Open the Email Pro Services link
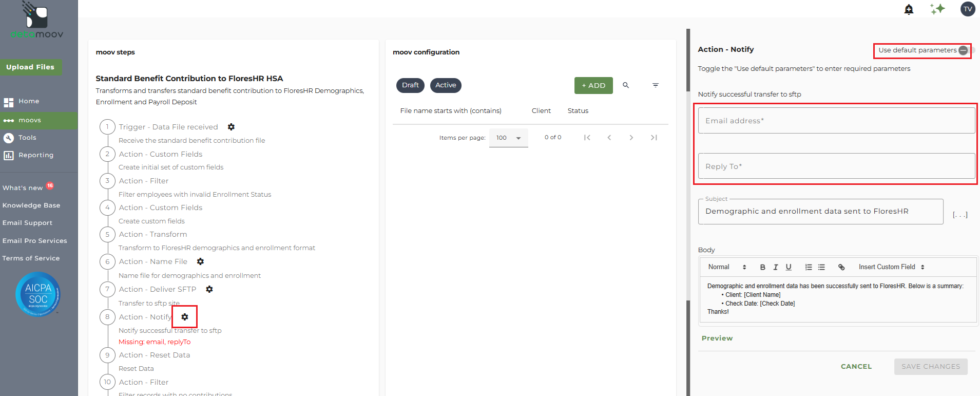This screenshot has height=396, width=980. [x=34, y=241]
